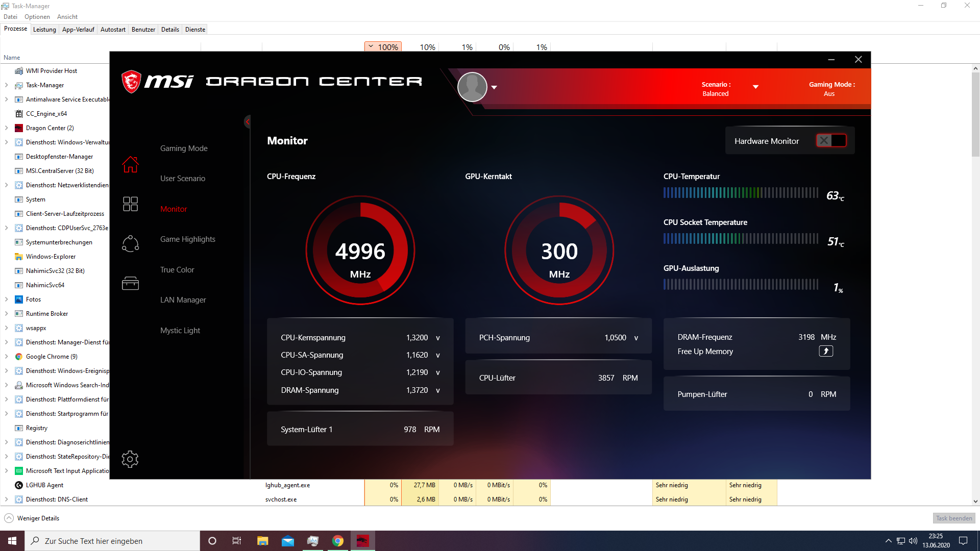980x551 pixels.
Task: Click the toolbox icon in sidebar
Action: coord(130,283)
